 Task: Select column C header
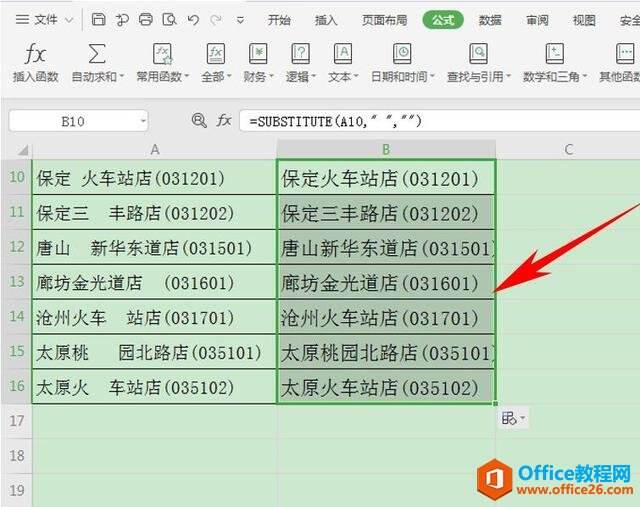(x=568, y=149)
